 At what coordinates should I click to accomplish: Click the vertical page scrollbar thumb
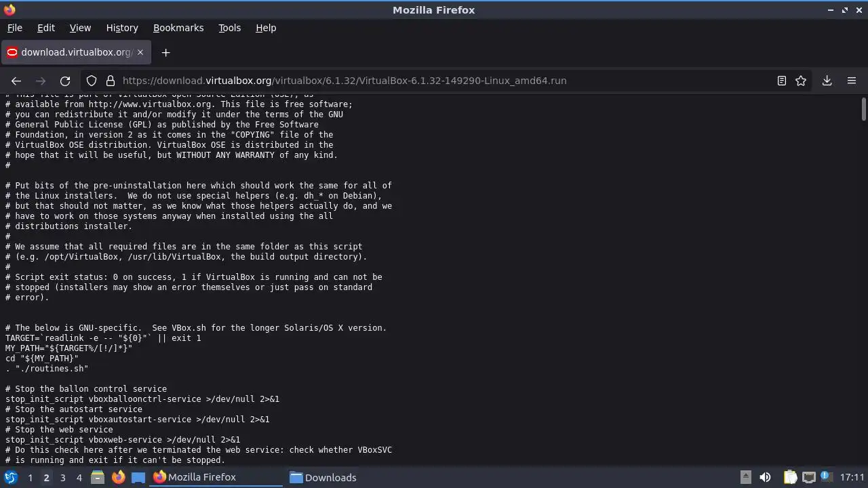(863, 109)
